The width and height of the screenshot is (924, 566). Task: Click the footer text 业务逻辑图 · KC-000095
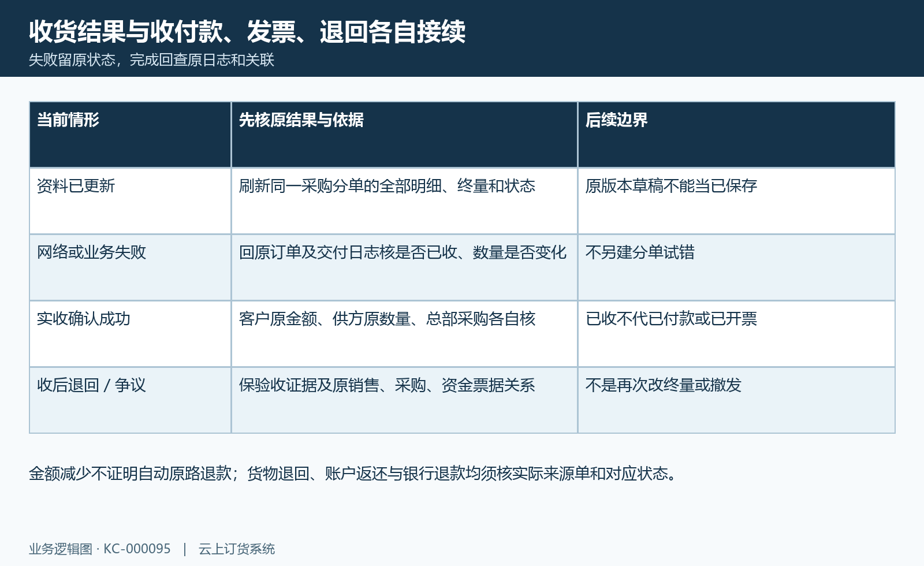point(100,549)
